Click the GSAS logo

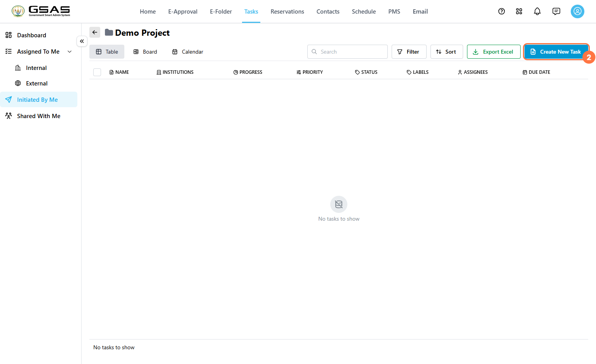(x=41, y=11)
